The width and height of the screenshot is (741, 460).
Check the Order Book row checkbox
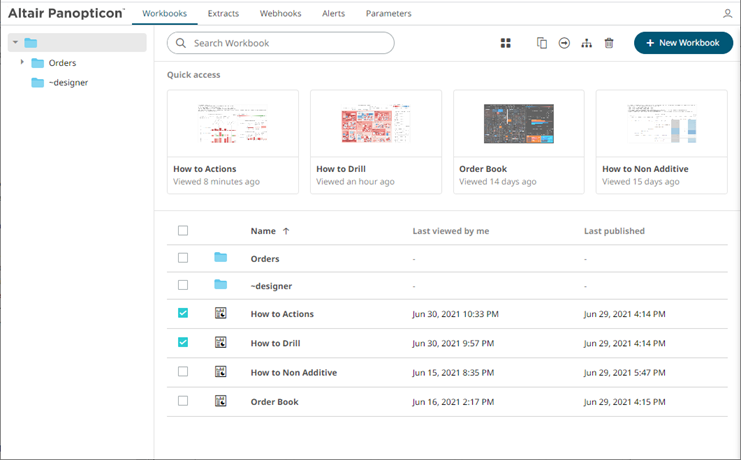tap(183, 401)
